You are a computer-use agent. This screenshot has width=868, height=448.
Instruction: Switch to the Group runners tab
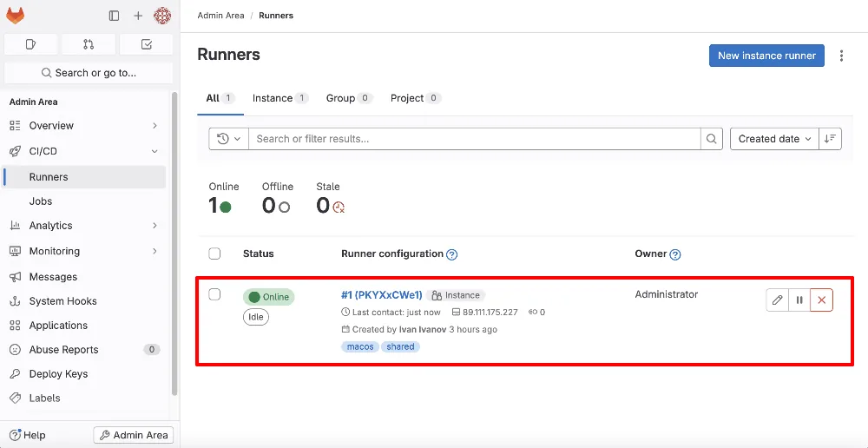(x=349, y=99)
